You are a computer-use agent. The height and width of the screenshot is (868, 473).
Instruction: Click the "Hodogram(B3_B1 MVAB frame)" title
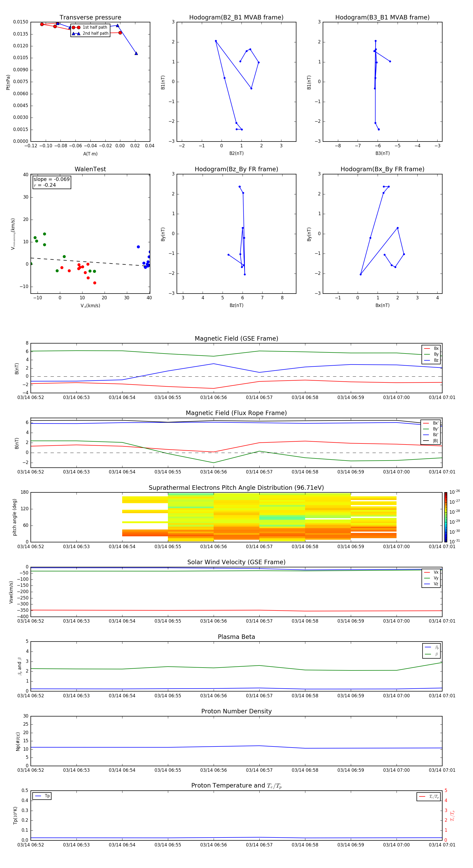pyautogui.click(x=382, y=18)
